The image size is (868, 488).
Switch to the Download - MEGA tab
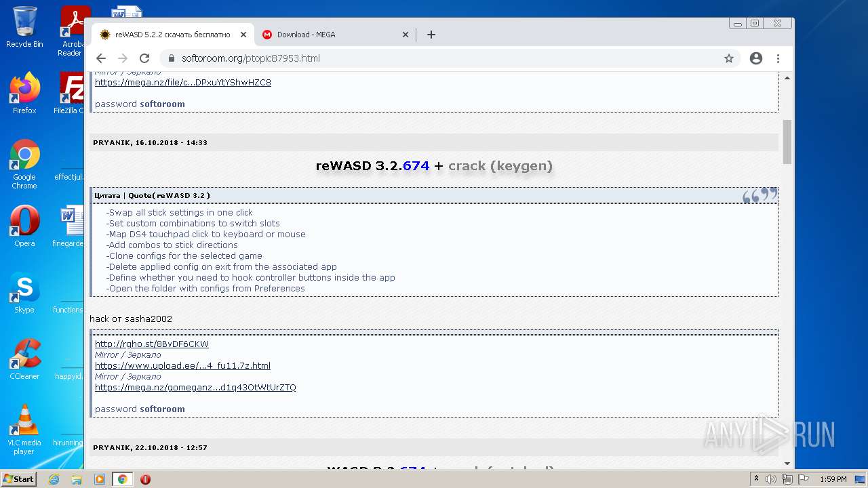[336, 35]
